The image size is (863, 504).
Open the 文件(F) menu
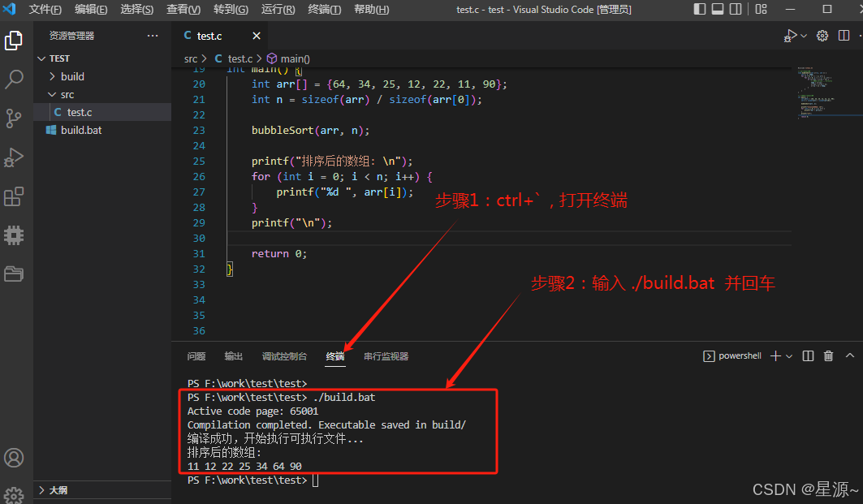point(45,10)
